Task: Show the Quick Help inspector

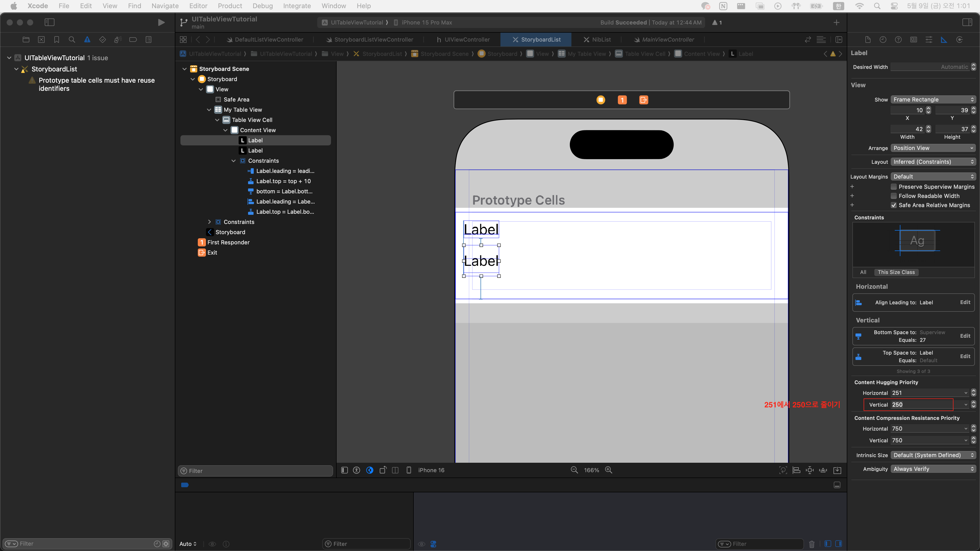Action: (x=898, y=40)
